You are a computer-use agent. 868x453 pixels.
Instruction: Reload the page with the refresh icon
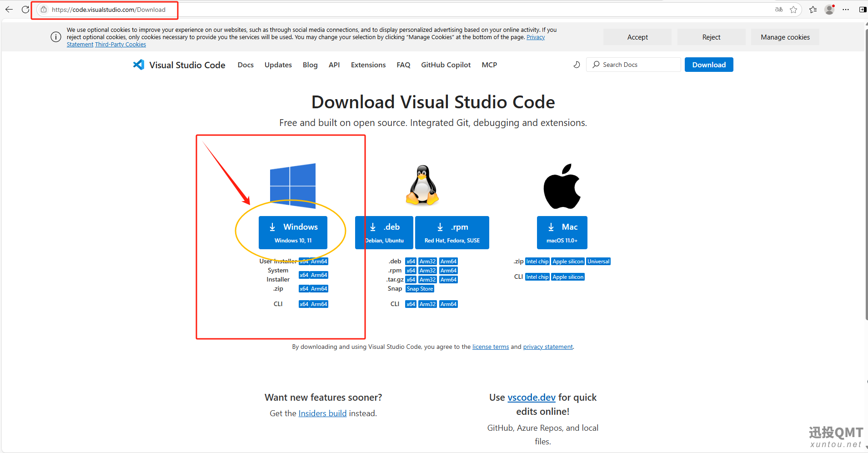pyautogui.click(x=25, y=10)
